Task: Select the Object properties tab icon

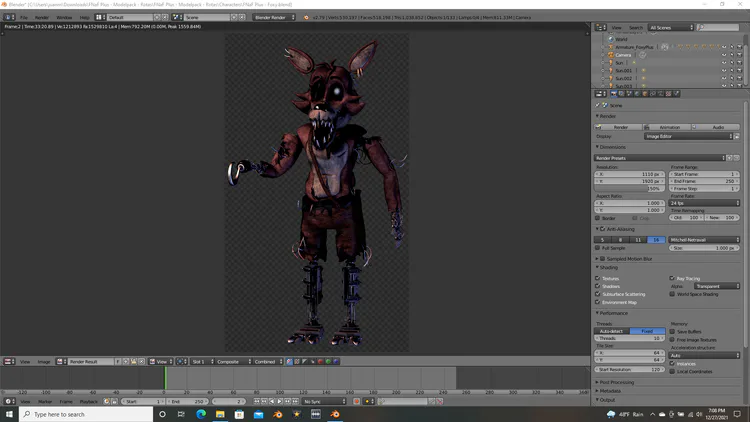Action: pyautogui.click(x=645, y=94)
